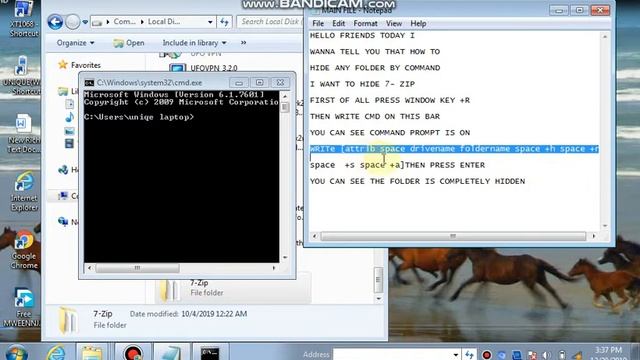Click the highlighted 'WRITE [attrib space drivename' line

point(454,149)
